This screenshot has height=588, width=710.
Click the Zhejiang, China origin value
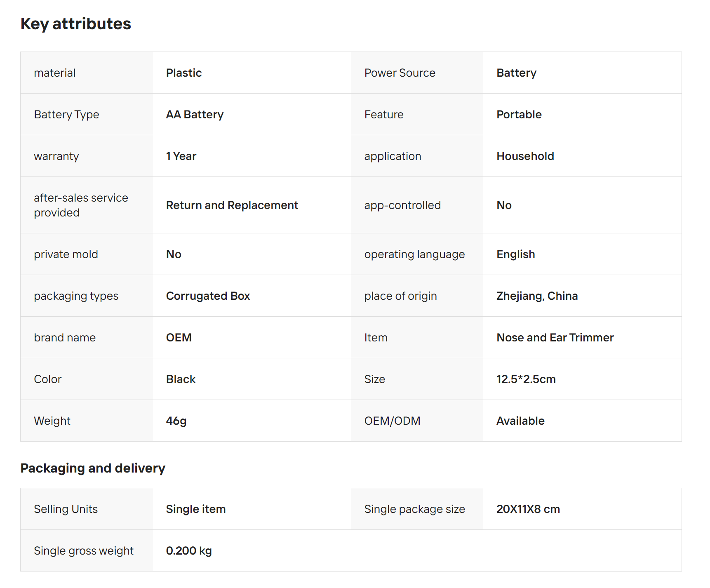(x=537, y=296)
